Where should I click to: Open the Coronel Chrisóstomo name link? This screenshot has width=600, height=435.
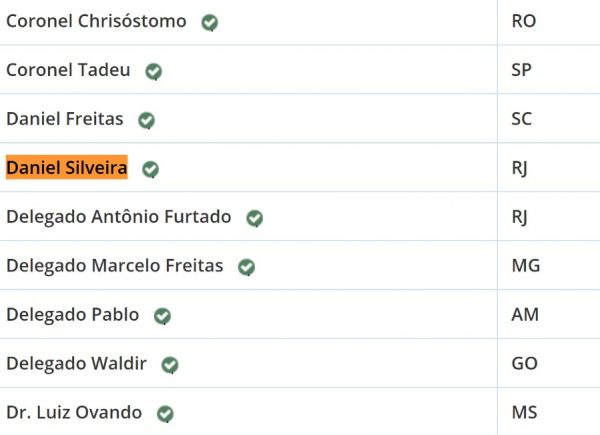coord(96,21)
